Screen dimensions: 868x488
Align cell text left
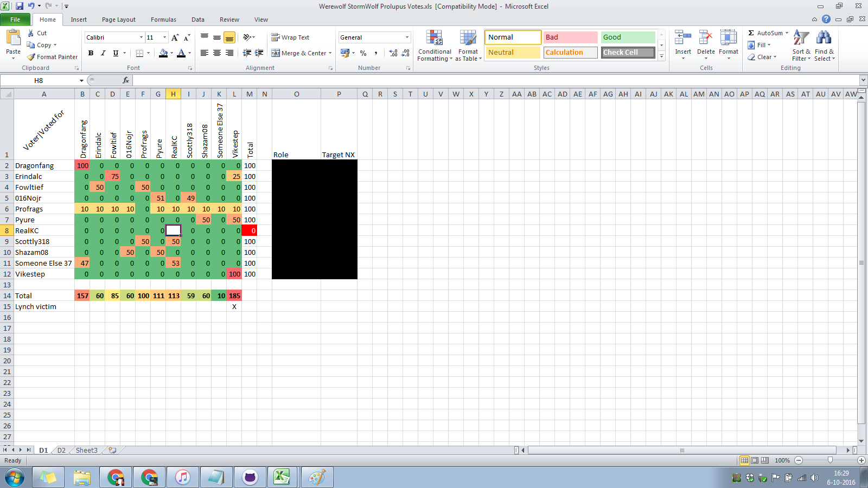[205, 53]
